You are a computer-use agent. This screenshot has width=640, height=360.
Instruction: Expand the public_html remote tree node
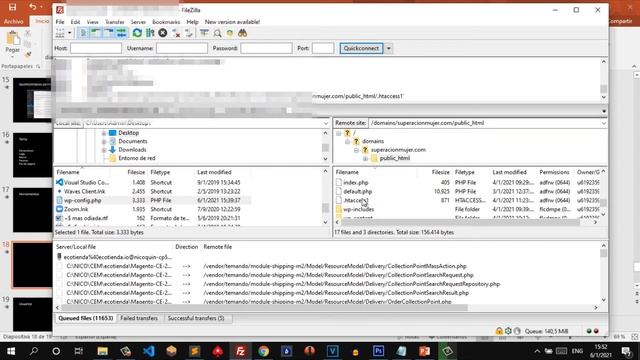(x=365, y=158)
